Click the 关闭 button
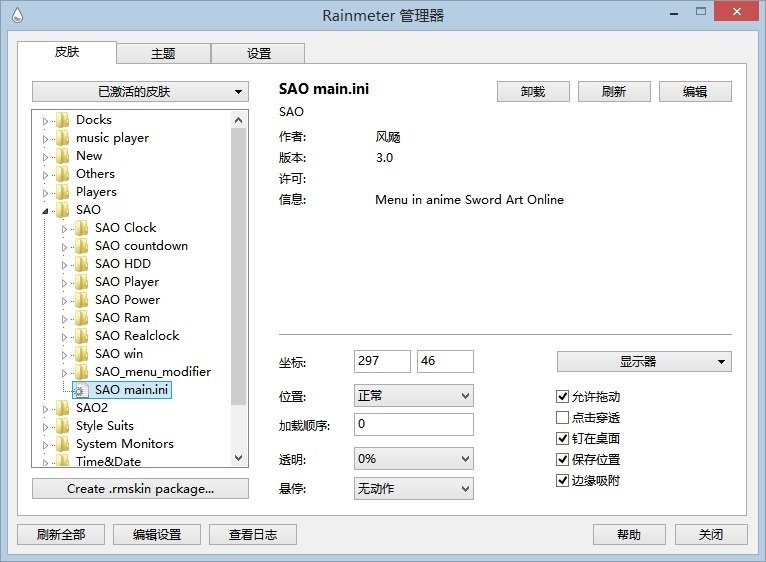This screenshot has width=766, height=562. pyautogui.click(x=711, y=535)
